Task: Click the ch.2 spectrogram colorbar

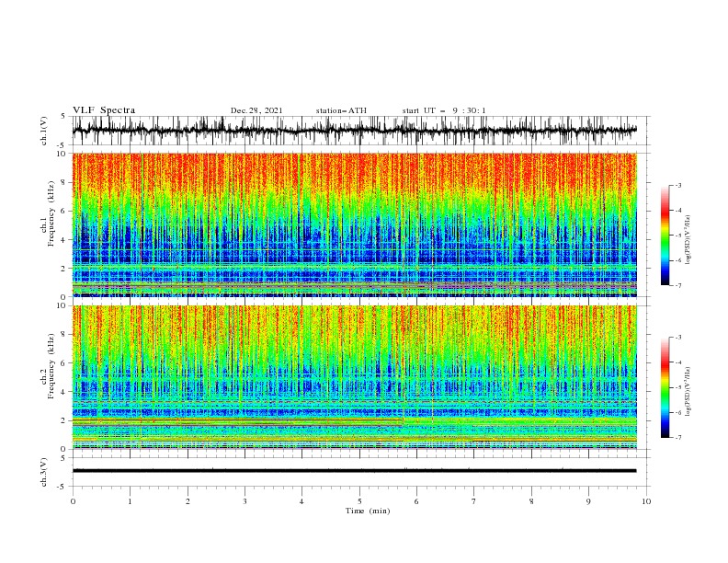Action: click(x=665, y=387)
